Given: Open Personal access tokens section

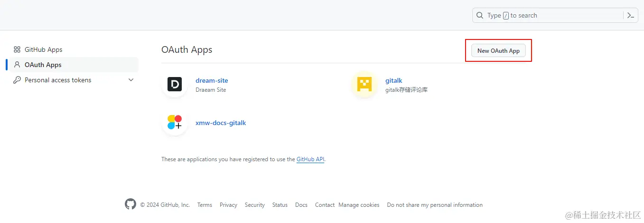Looking at the screenshot, I should (72, 80).
